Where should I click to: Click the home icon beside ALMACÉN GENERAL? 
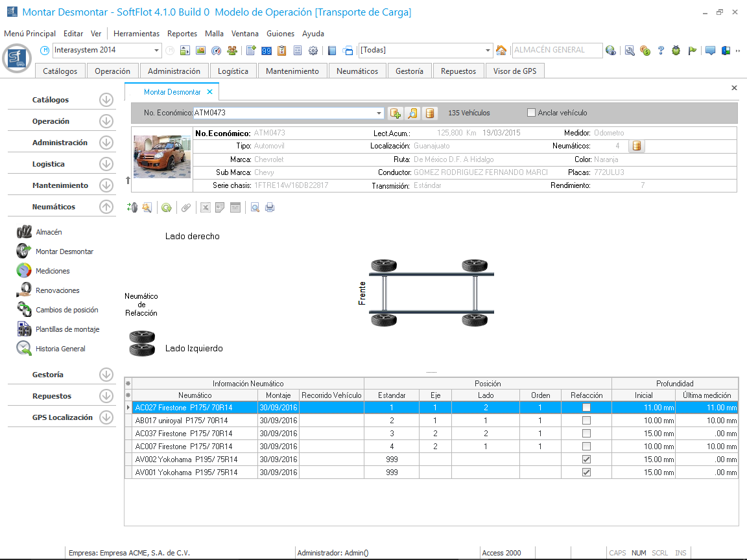[501, 51]
